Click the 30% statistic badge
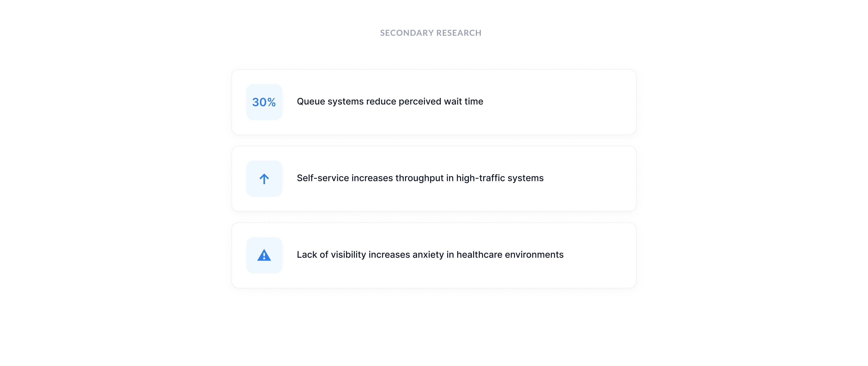This screenshot has width=868, height=366. coord(264,102)
